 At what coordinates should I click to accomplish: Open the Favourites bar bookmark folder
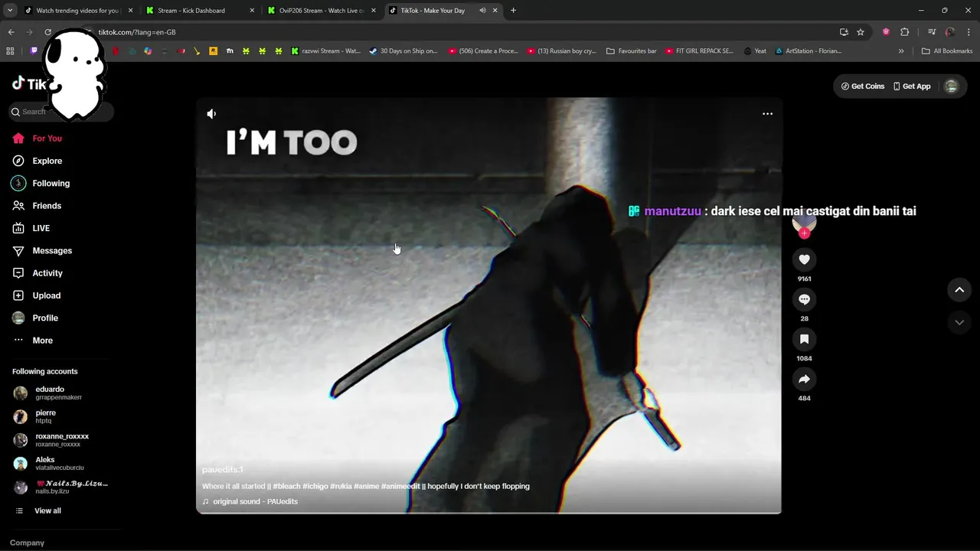[x=631, y=51]
